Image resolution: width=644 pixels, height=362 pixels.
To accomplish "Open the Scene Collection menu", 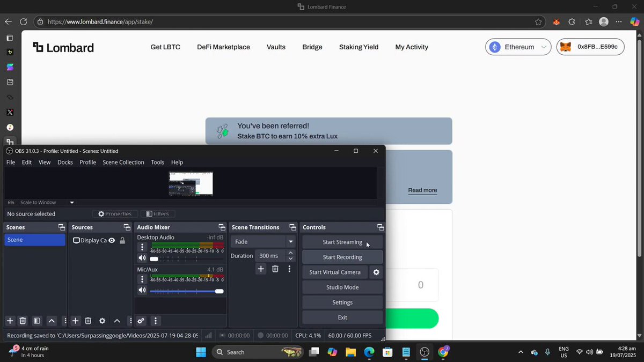I will coord(123,162).
